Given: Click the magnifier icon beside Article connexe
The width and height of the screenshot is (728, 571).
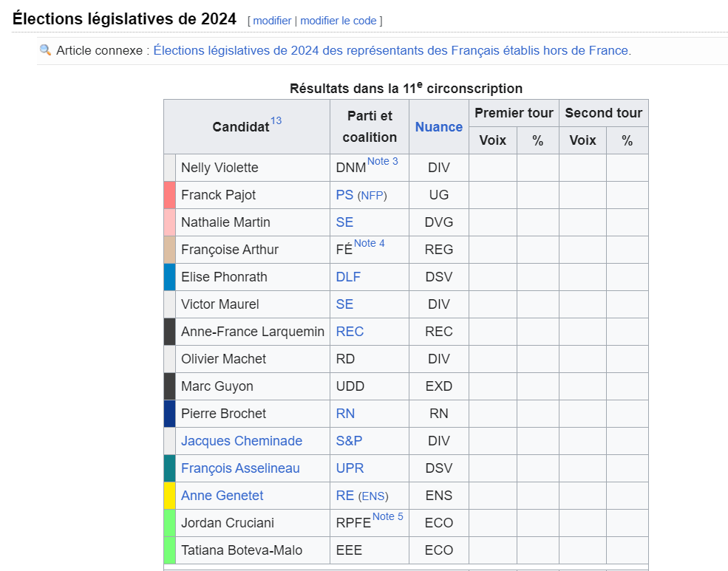Looking at the screenshot, I should pos(46,50).
